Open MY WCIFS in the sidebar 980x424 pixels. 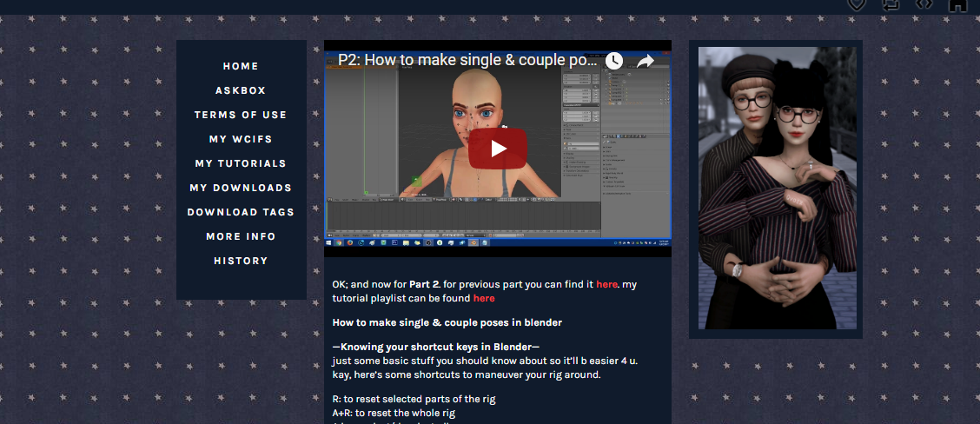241,140
